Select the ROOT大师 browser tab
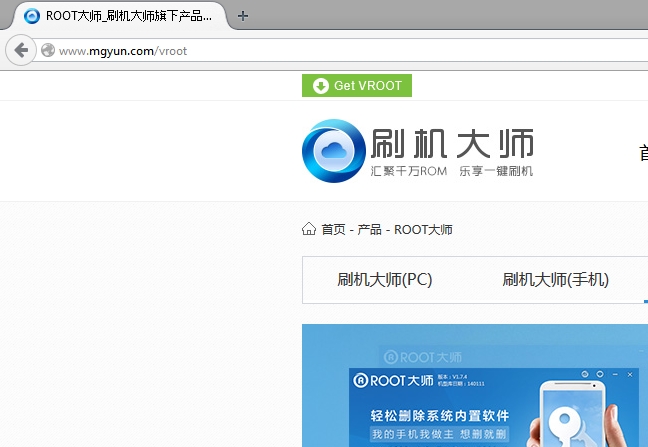Image resolution: width=648 pixels, height=447 pixels. coord(125,16)
